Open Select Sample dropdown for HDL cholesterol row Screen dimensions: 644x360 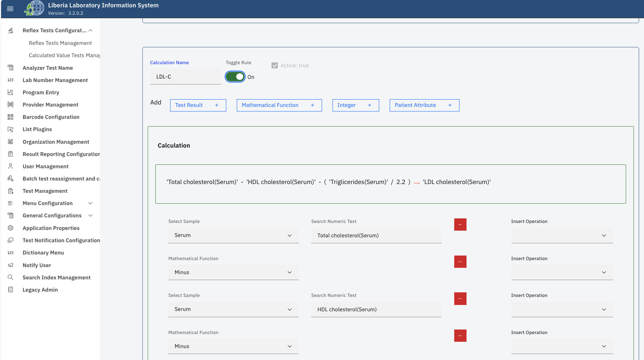pos(234,309)
